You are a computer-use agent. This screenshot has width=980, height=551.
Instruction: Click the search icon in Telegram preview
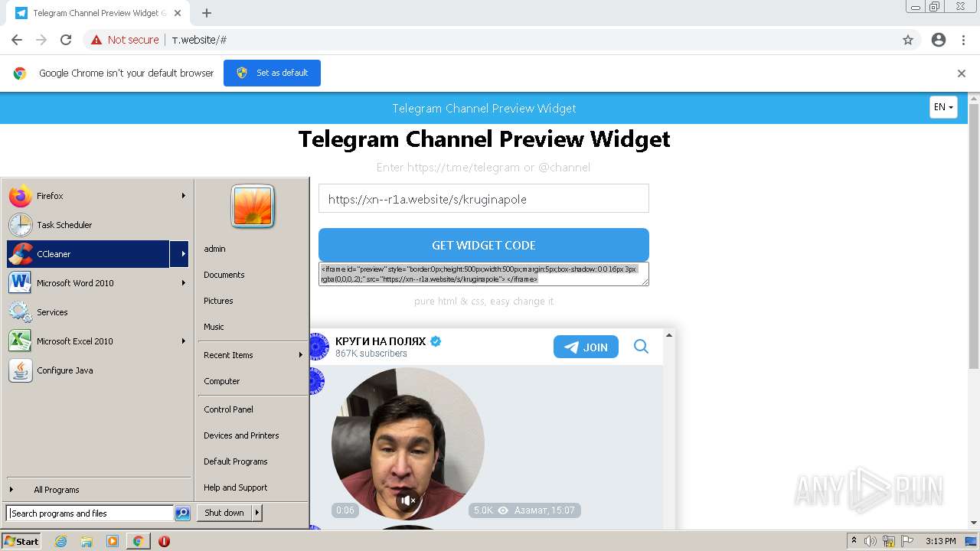[641, 347]
